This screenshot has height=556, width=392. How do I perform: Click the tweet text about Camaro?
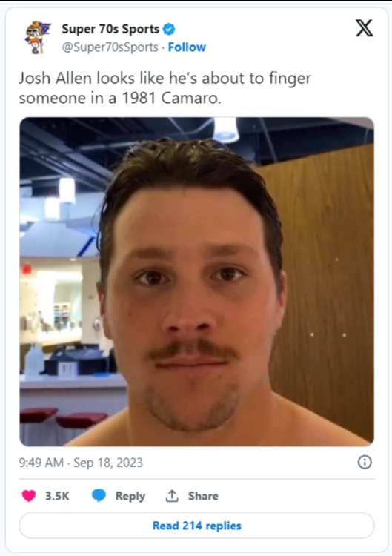tap(120, 98)
